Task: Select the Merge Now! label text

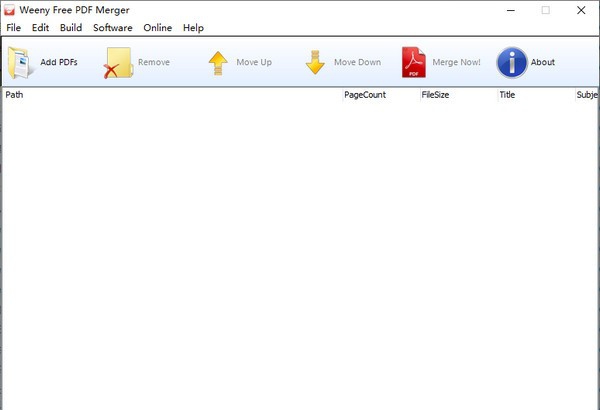Action: pos(457,62)
